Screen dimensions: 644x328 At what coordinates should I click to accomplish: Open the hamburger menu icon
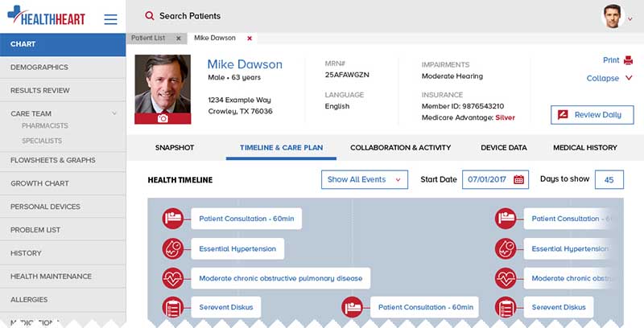click(110, 19)
